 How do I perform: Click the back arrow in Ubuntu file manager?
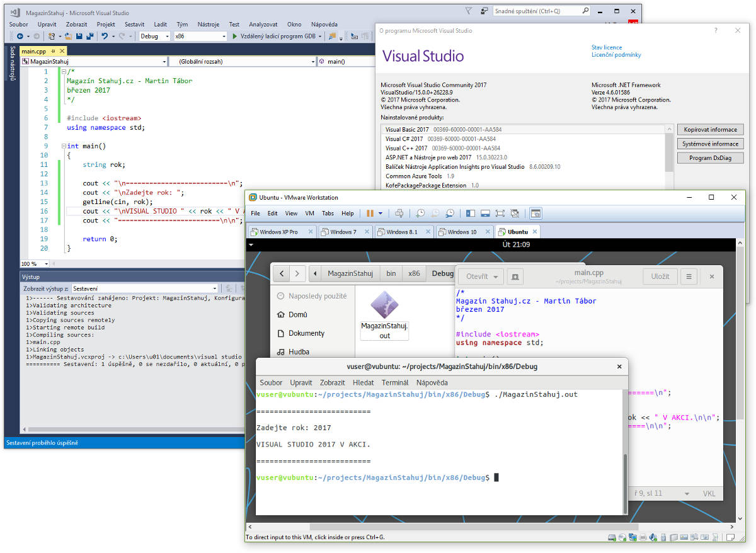pos(281,274)
